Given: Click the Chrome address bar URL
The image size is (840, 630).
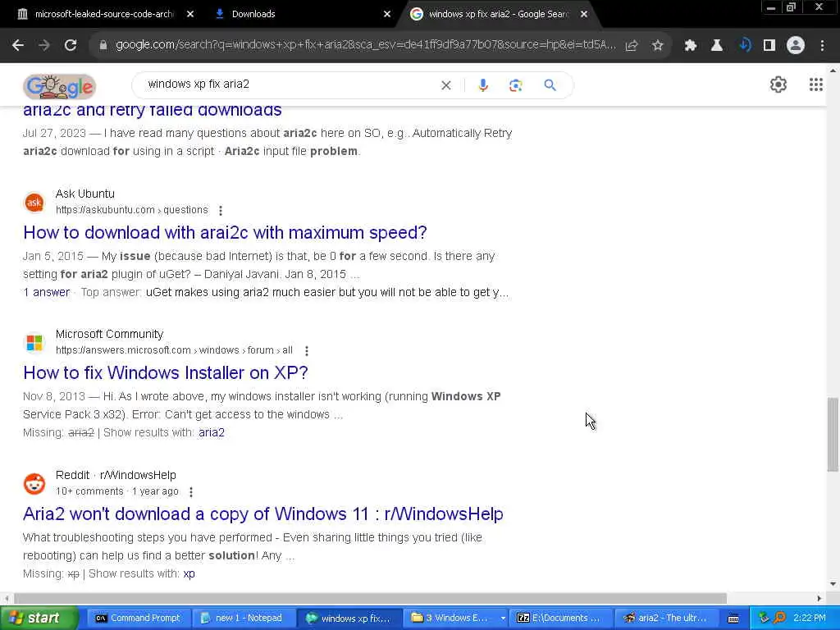Looking at the screenshot, I should (364, 46).
